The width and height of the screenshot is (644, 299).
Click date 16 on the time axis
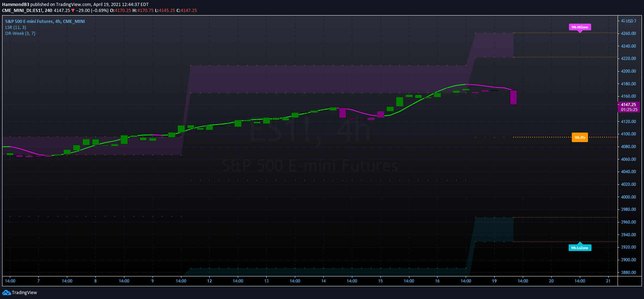[x=437, y=281]
